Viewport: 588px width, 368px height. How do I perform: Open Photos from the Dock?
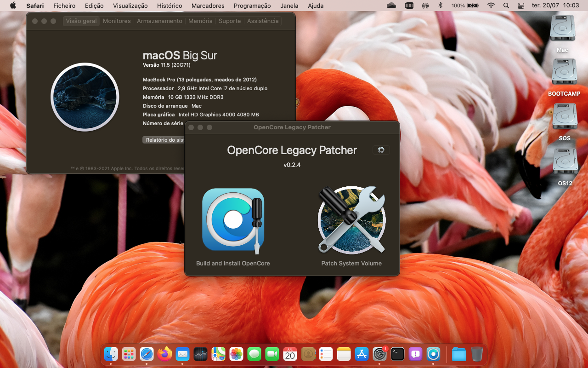point(236,354)
